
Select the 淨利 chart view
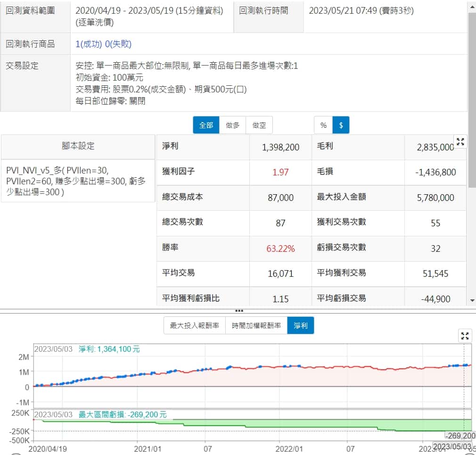point(300,325)
